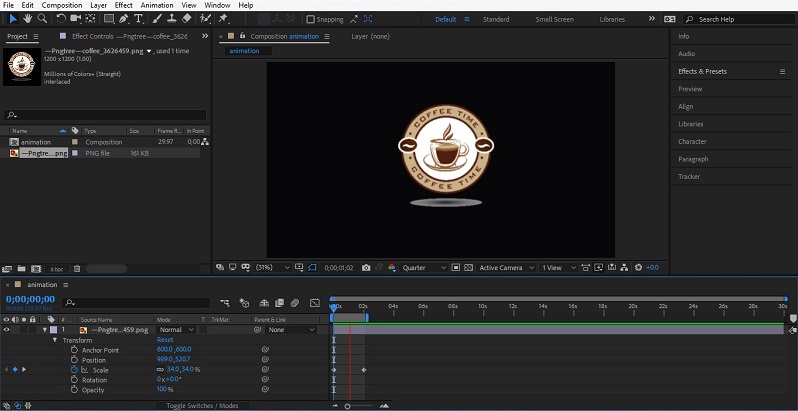Select the Zoom magnifier tool
Viewport: 798px width, 411px height.
(x=43, y=18)
